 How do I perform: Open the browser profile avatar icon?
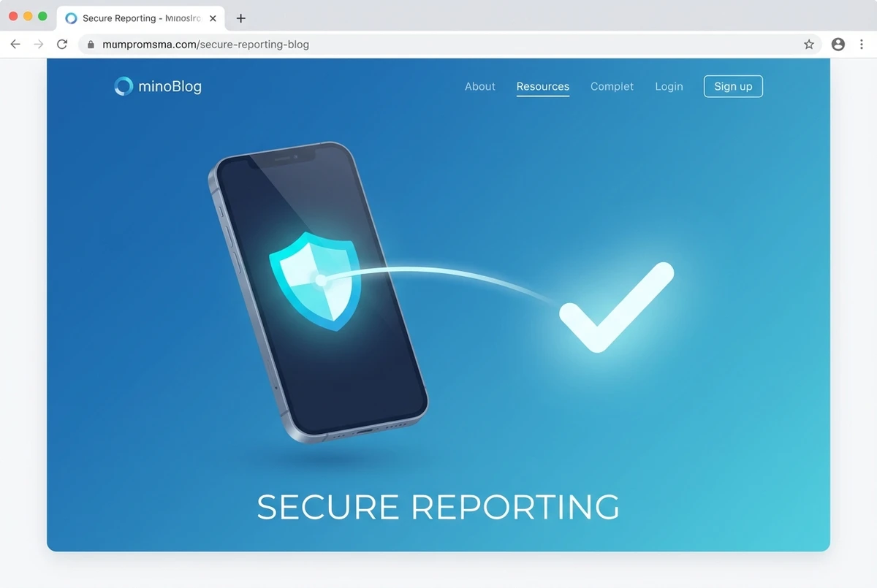point(838,44)
